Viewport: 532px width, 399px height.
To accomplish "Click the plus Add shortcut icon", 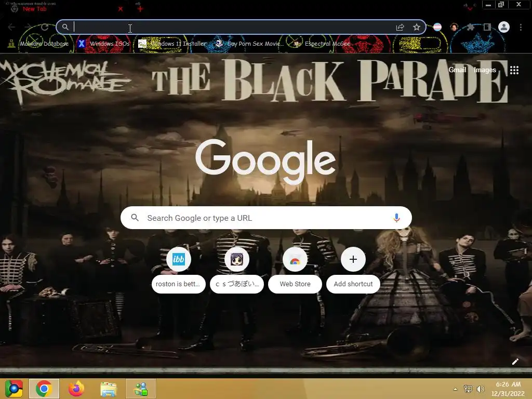I will tap(353, 259).
